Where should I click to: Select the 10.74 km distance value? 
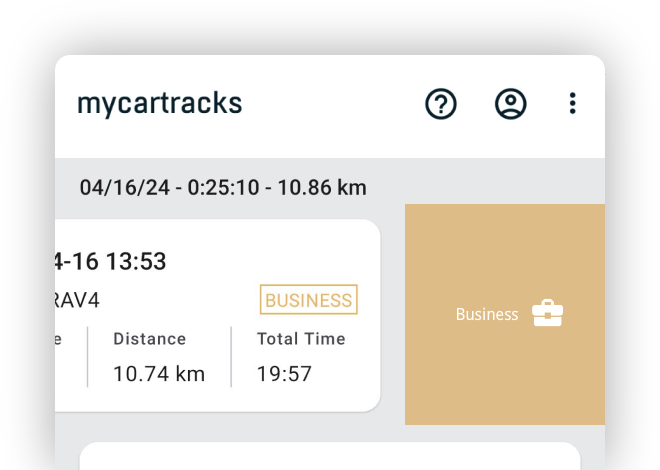click(x=159, y=374)
